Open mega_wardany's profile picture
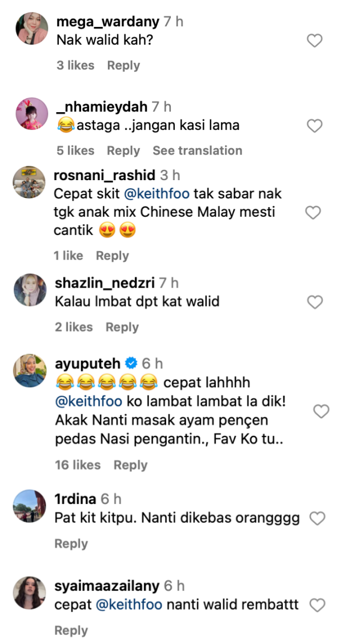Viewport: 337px width, 644px height. [x=32, y=29]
